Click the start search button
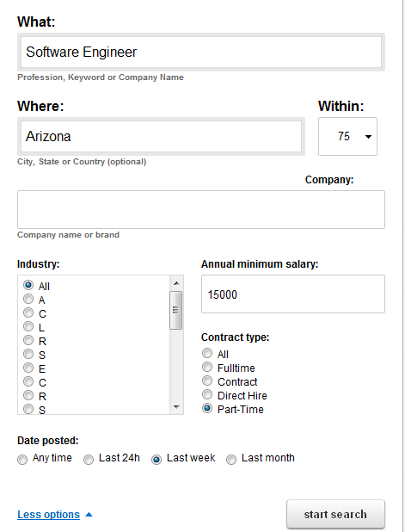Viewport: 405px width, 532px height. [335, 515]
